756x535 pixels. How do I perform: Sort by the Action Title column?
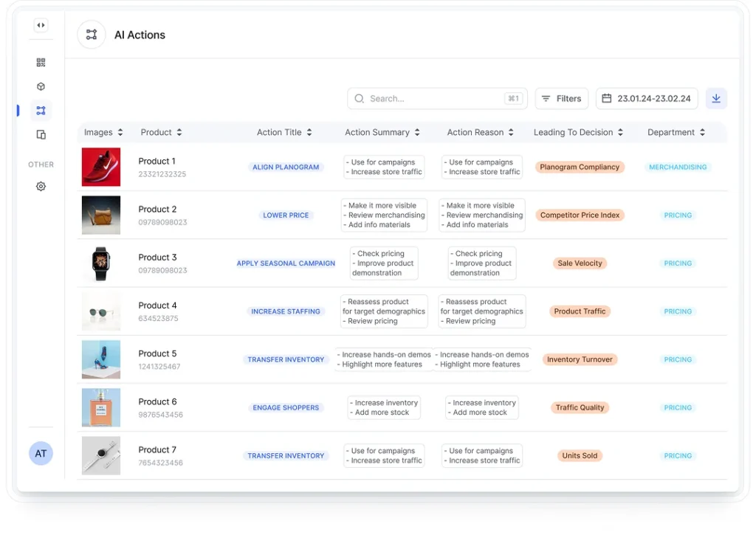(284, 132)
